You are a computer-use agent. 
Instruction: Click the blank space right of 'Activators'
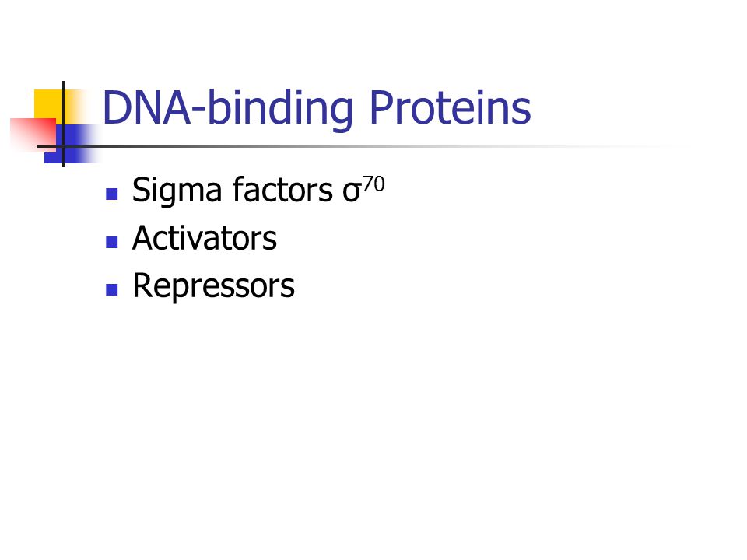pos(476,238)
